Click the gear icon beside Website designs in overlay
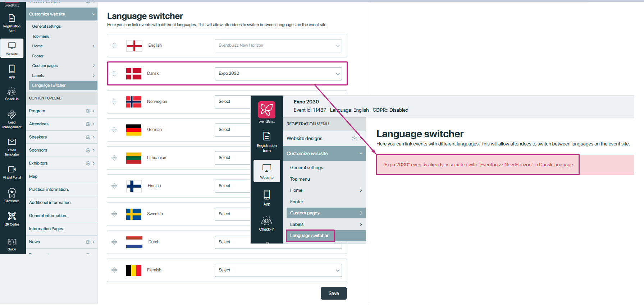 tap(355, 139)
